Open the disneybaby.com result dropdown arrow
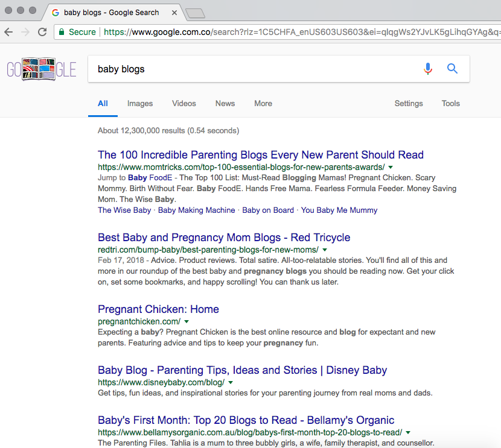This screenshot has height=448, width=501. (x=231, y=383)
